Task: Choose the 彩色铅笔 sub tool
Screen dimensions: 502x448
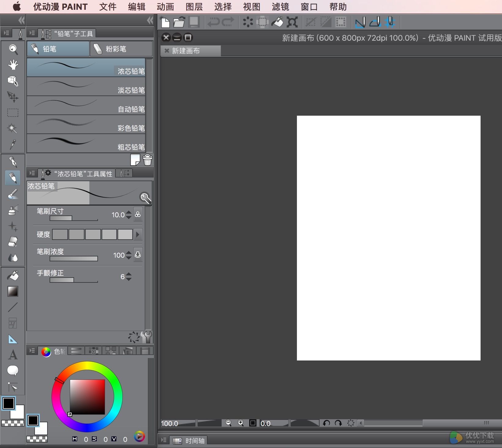Action: coord(86,124)
